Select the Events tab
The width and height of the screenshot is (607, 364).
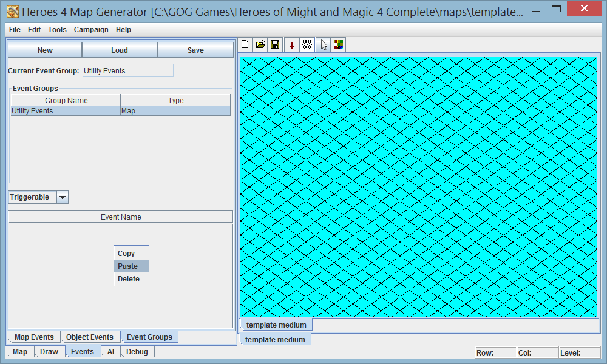tap(83, 352)
